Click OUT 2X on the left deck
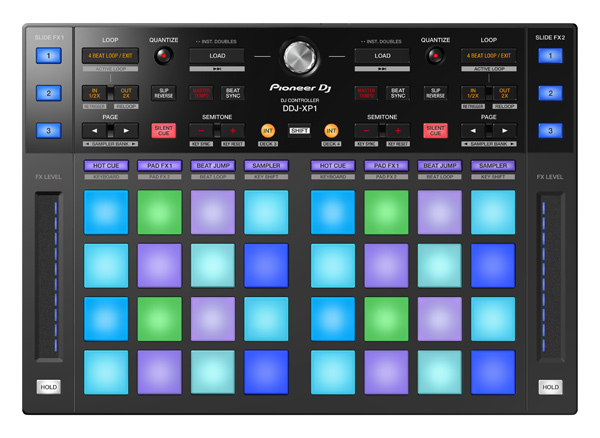600x438 pixels. click(126, 93)
